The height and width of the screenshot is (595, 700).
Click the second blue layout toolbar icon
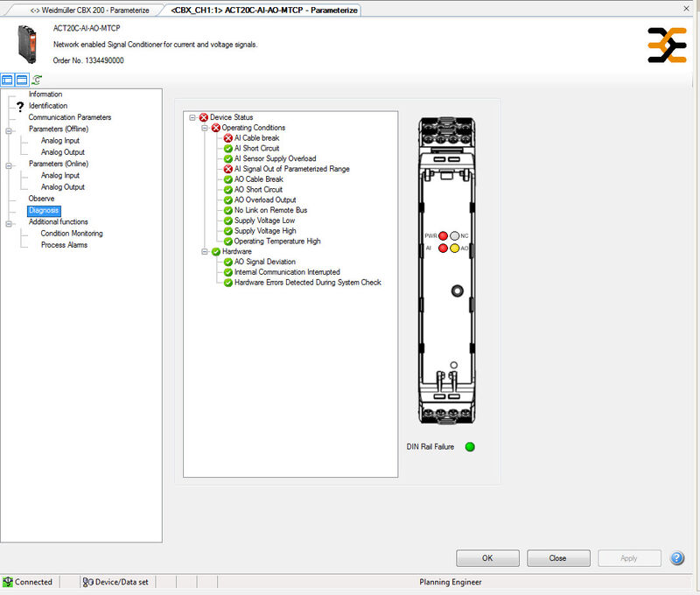click(21, 80)
